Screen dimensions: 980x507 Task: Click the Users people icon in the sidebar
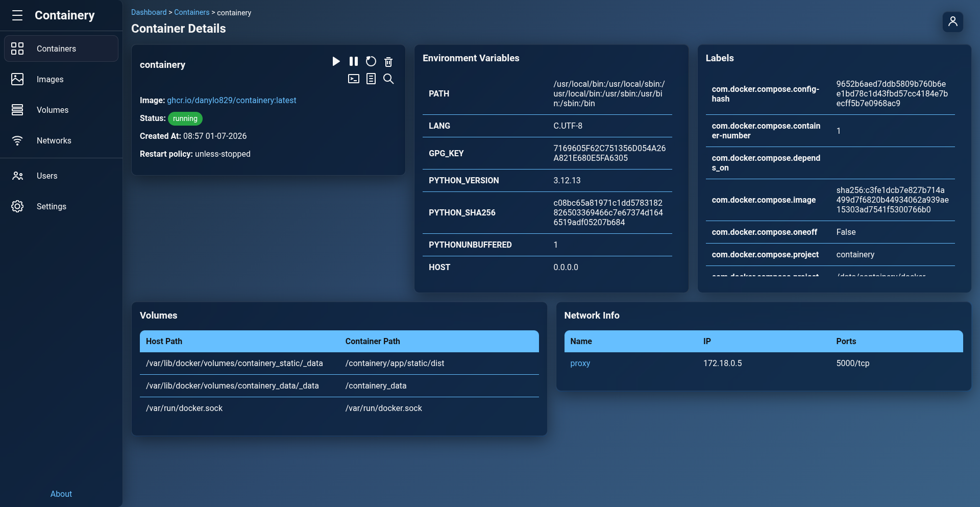tap(17, 176)
